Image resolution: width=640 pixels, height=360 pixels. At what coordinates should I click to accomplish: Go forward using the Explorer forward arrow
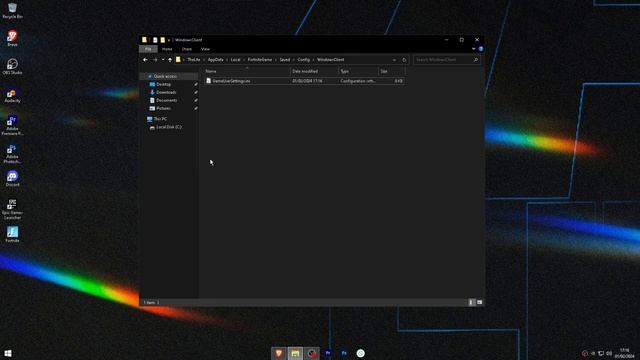155,60
